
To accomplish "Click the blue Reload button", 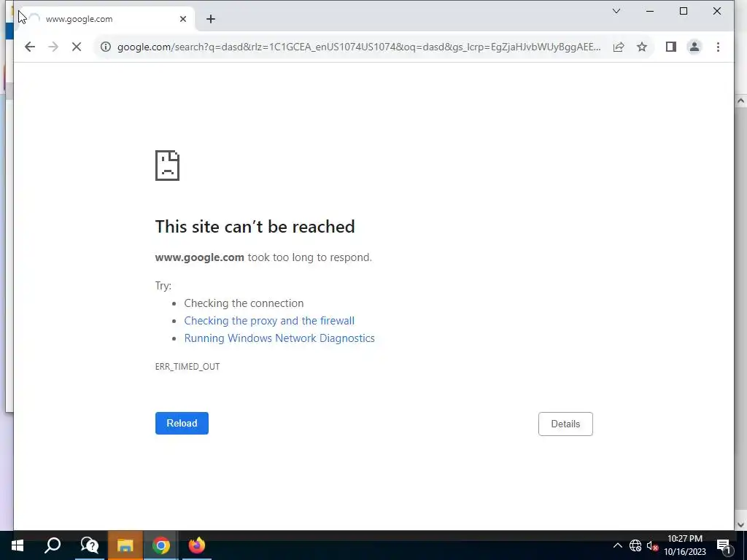I will click(182, 423).
